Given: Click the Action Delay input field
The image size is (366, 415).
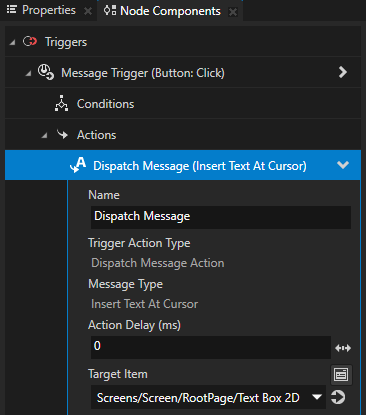Looking at the screenshot, I should tap(211, 347).
